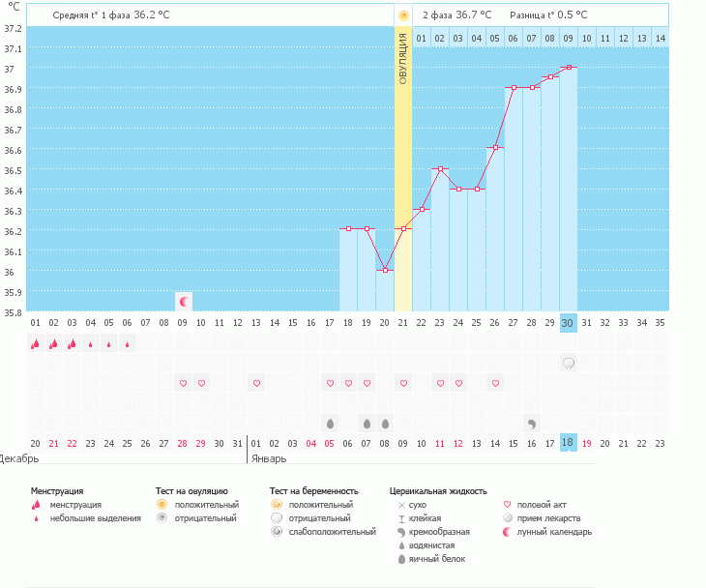The image size is (706, 588).
Task: Open the pregnancy test icon on cycle day 30
Action: (569, 364)
